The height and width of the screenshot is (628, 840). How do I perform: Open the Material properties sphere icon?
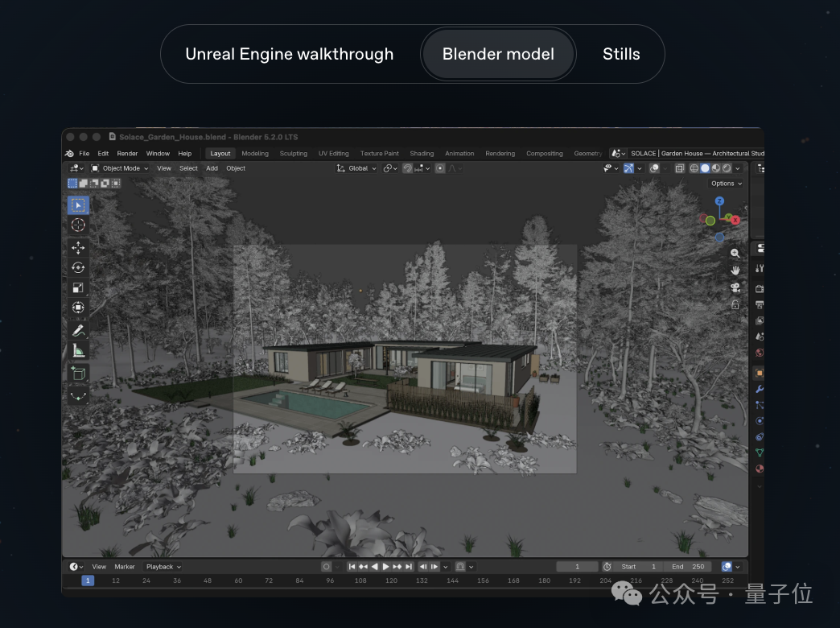coord(760,469)
